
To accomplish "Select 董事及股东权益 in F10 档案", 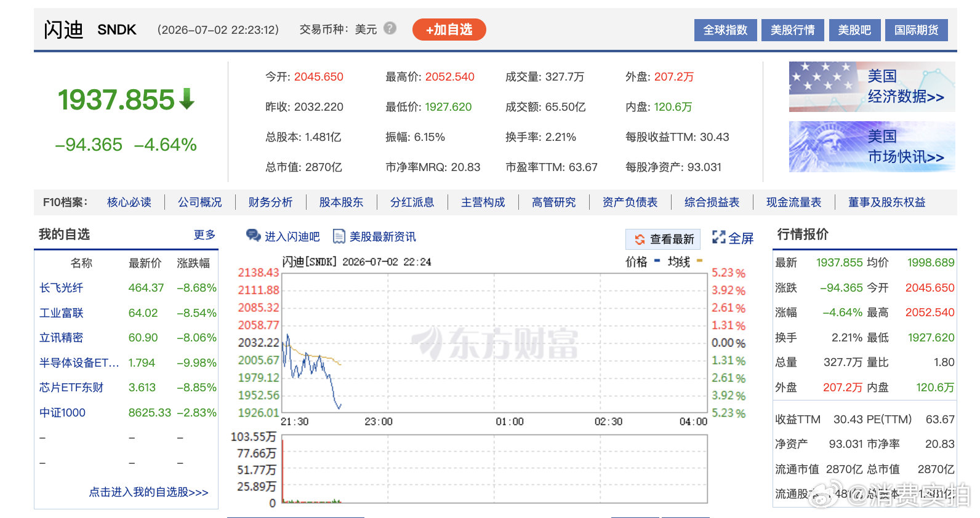I will click(x=886, y=202).
